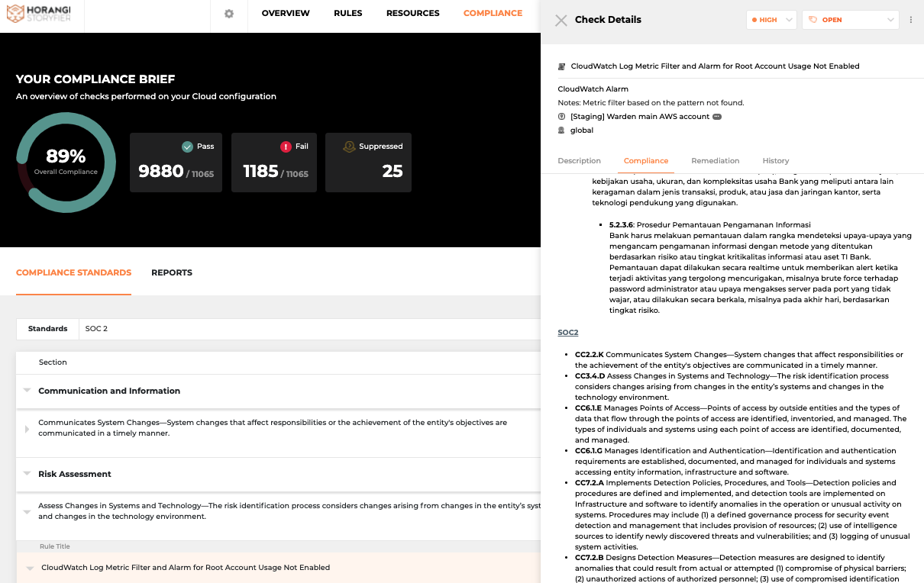Image resolution: width=924 pixels, height=583 pixels.
Task: Open the Rules page
Action: 348,13
